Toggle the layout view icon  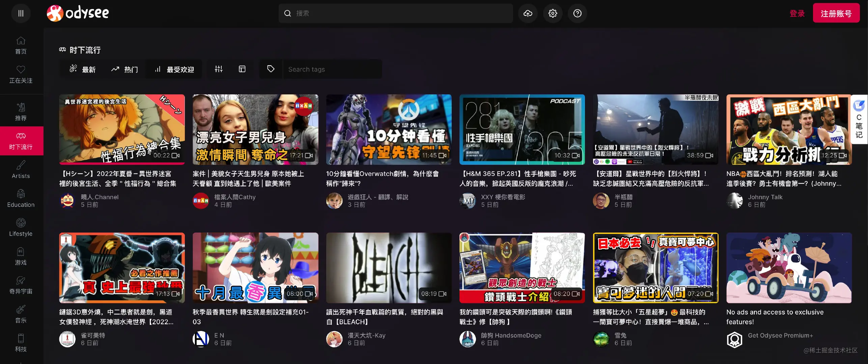[242, 69]
